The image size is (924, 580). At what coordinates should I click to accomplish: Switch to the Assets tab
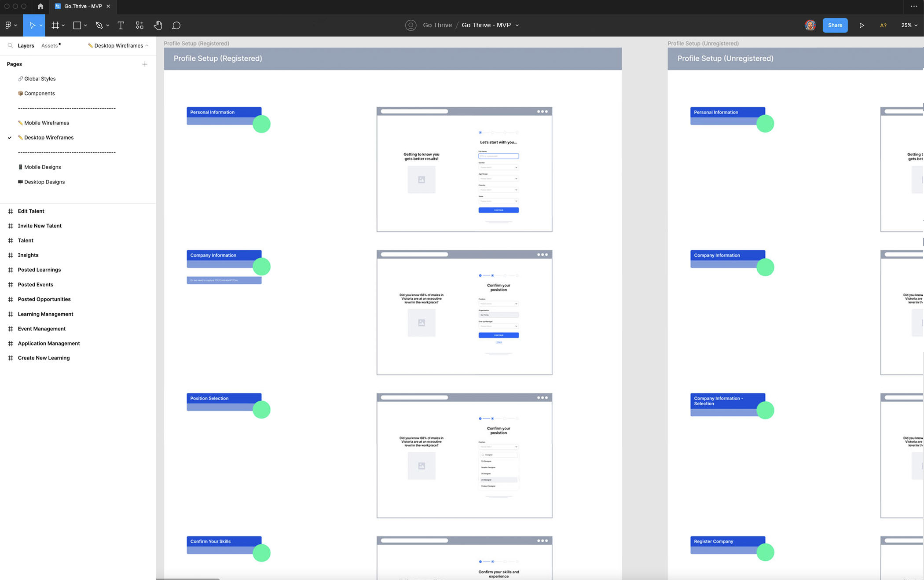[x=49, y=45]
